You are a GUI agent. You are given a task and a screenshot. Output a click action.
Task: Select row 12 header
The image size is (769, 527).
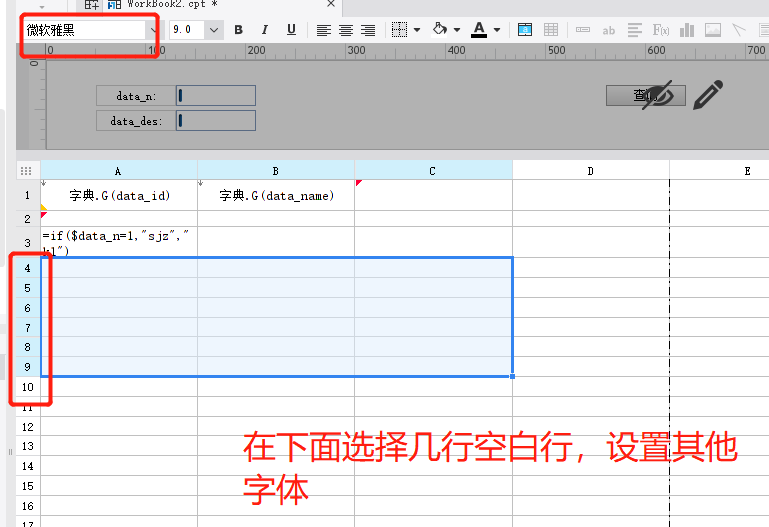[28, 427]
